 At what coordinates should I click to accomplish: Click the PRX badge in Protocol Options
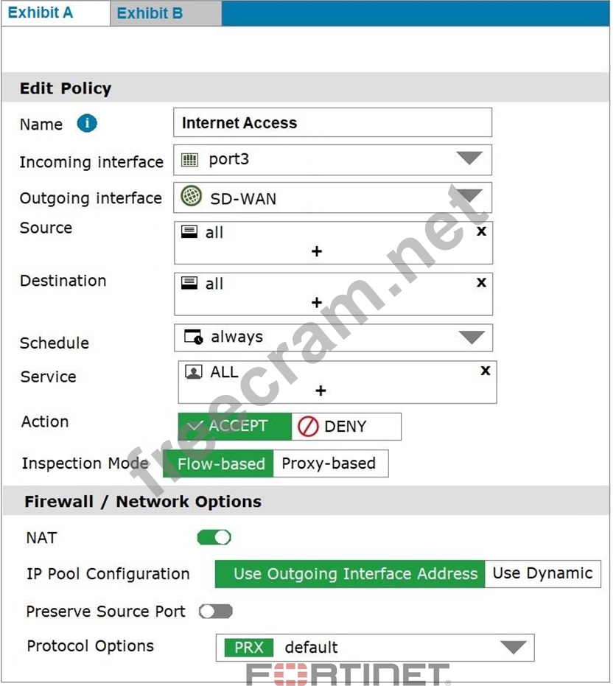pos(248,648)
